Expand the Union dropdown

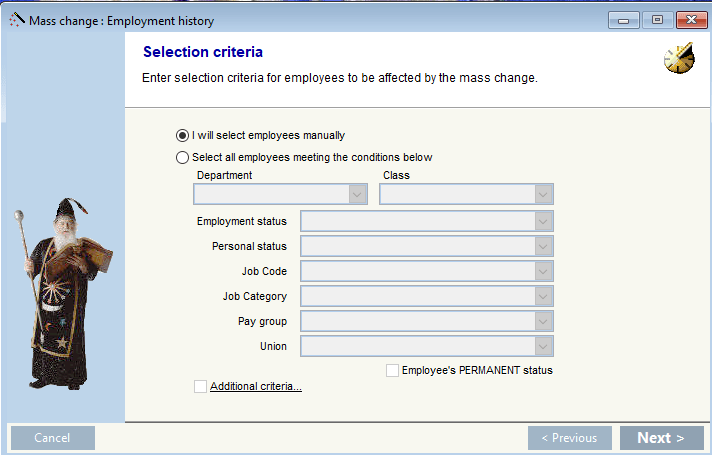point(543,346)
